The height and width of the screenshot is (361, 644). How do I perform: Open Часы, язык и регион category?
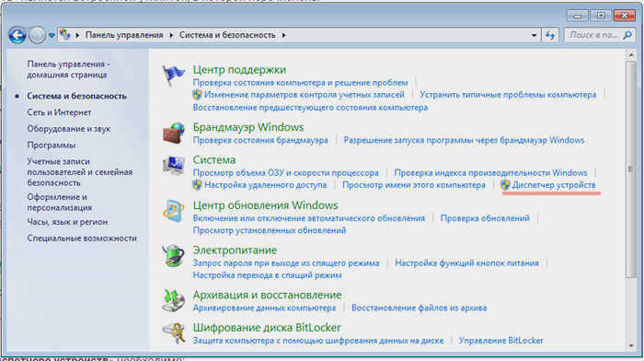67,222
